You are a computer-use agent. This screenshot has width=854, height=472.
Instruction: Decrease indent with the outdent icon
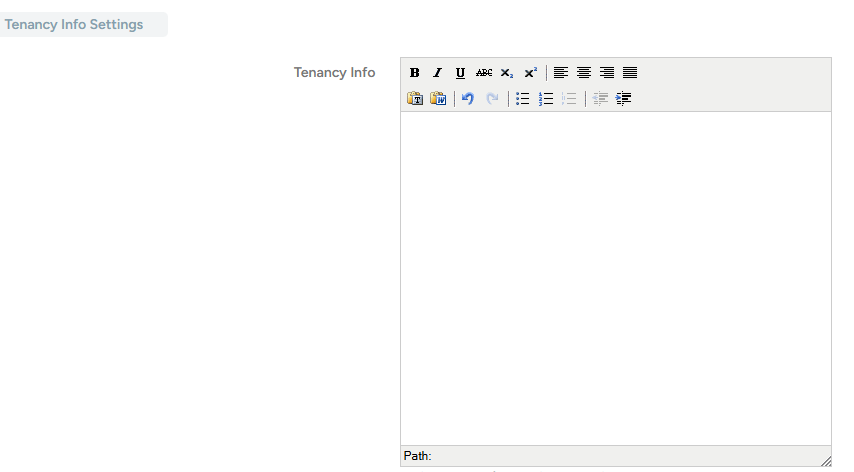click(600, 99)
